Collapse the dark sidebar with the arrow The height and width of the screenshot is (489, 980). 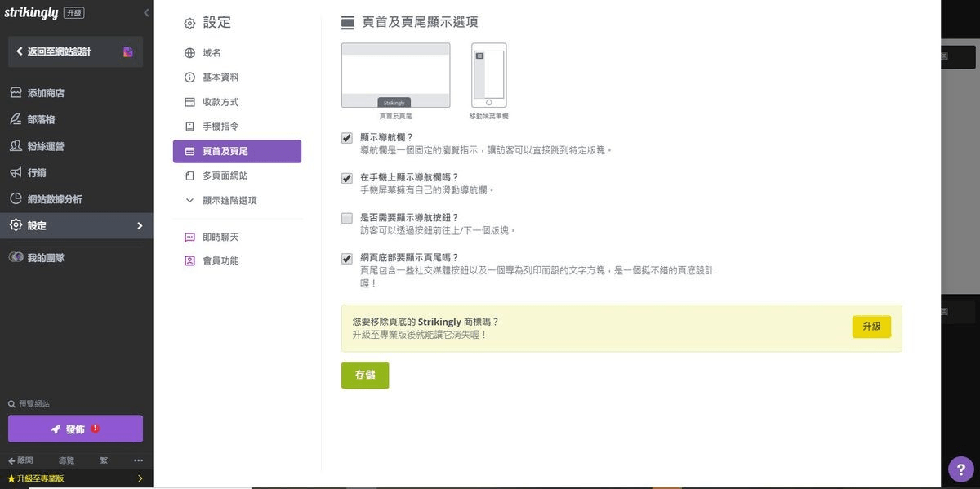click(x=146, y=12)
